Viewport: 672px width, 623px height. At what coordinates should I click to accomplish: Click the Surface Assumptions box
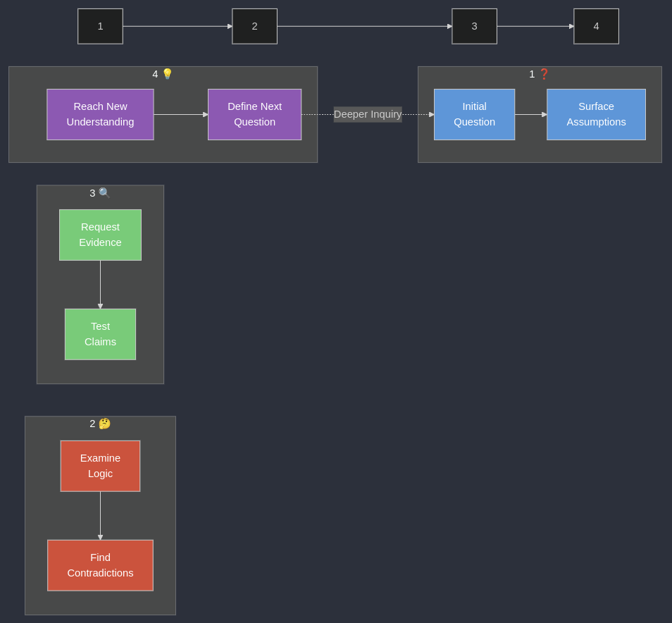596,114
